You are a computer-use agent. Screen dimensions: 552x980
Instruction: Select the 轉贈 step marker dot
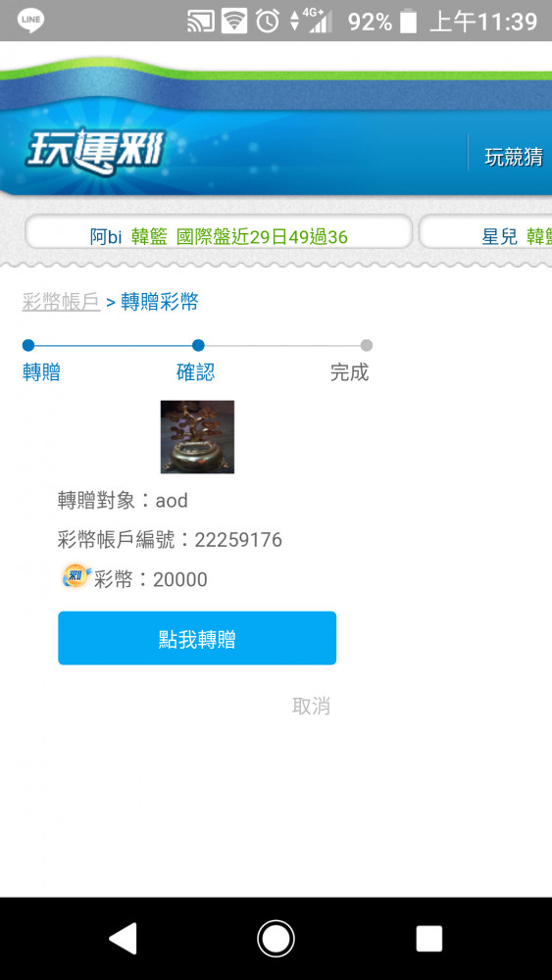(28, 345)
